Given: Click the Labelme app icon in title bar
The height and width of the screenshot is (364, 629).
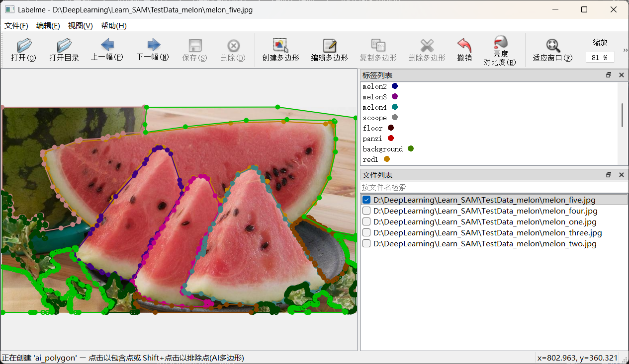Looking at the screenshot, I should 9,9.
